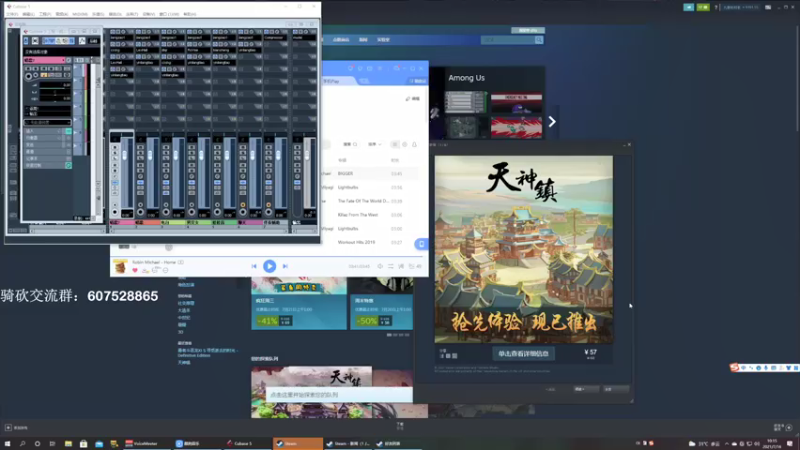This screenshot has height=450, width=800.
Task: Select the song 'Killaz From The West'
Action: (x=358, y=215)
